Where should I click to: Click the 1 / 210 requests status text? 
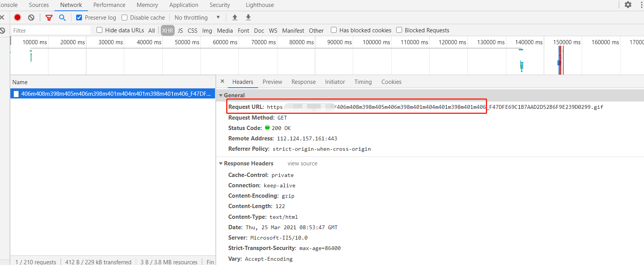[36, 262]
